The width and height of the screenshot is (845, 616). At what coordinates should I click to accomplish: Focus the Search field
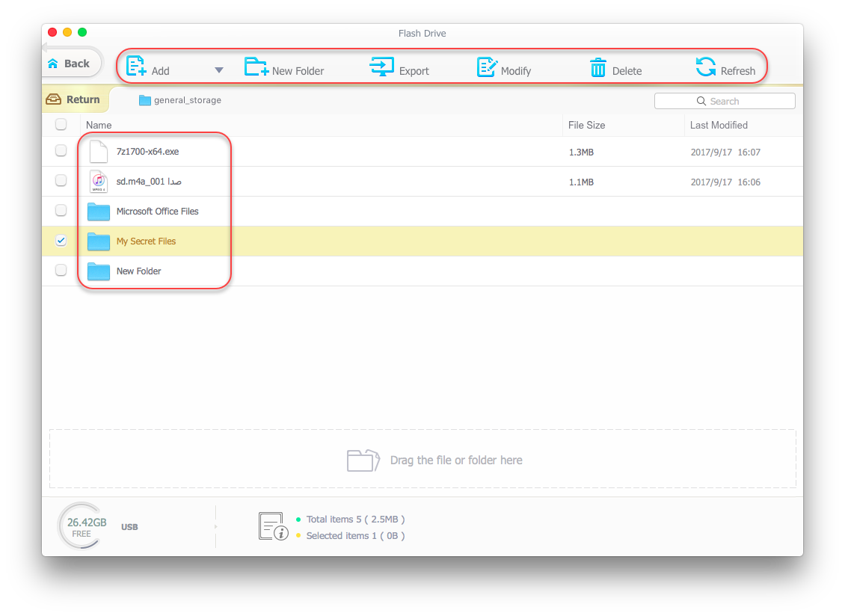tap(725, 101)
